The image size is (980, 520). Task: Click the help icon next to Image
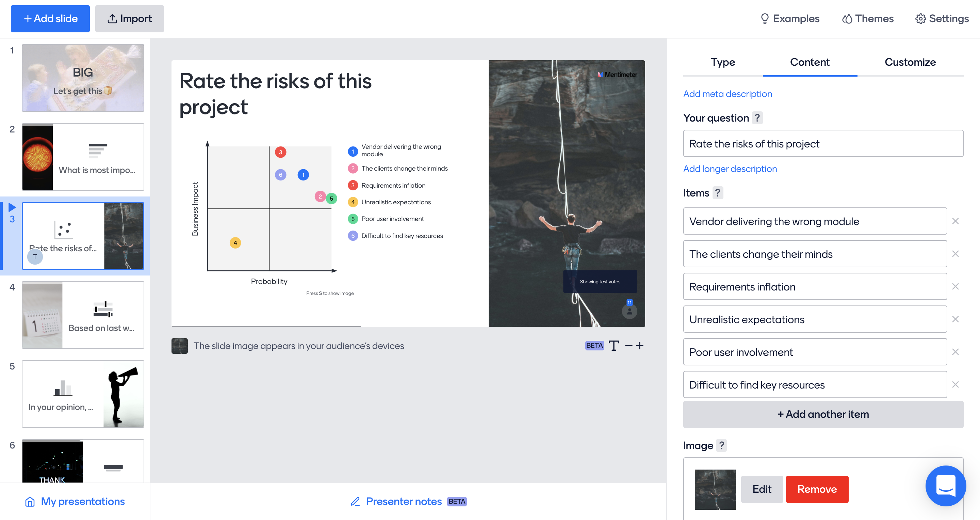(721, 445)
